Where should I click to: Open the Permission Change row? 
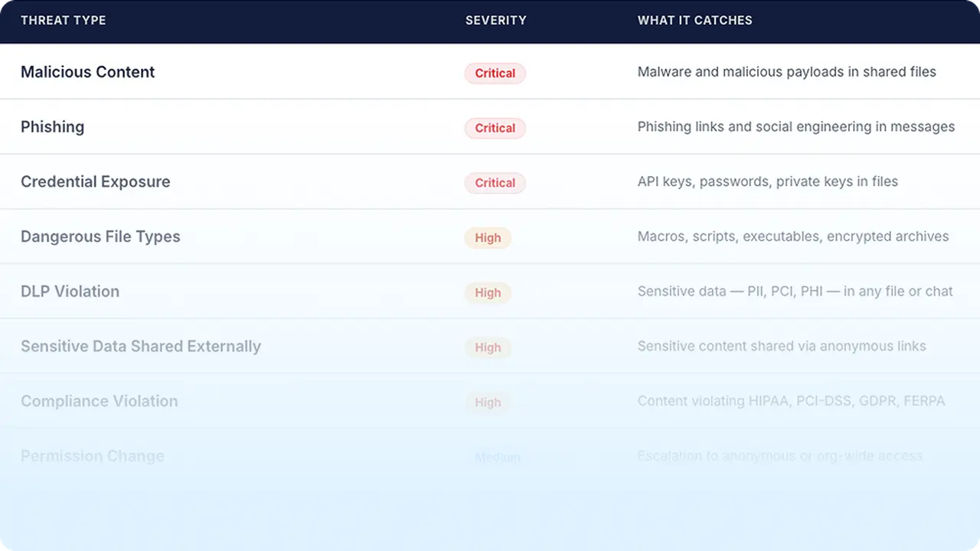490,456
